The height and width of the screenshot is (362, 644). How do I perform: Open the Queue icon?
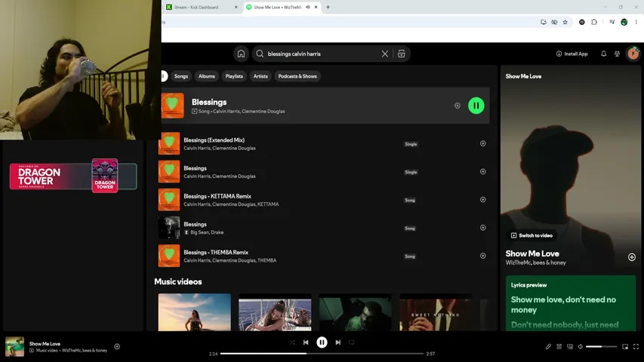(x=559, y=347)
